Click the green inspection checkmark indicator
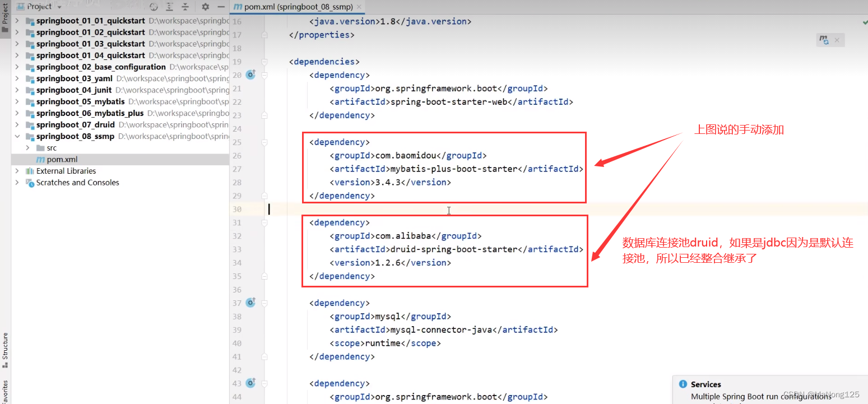 865,21
